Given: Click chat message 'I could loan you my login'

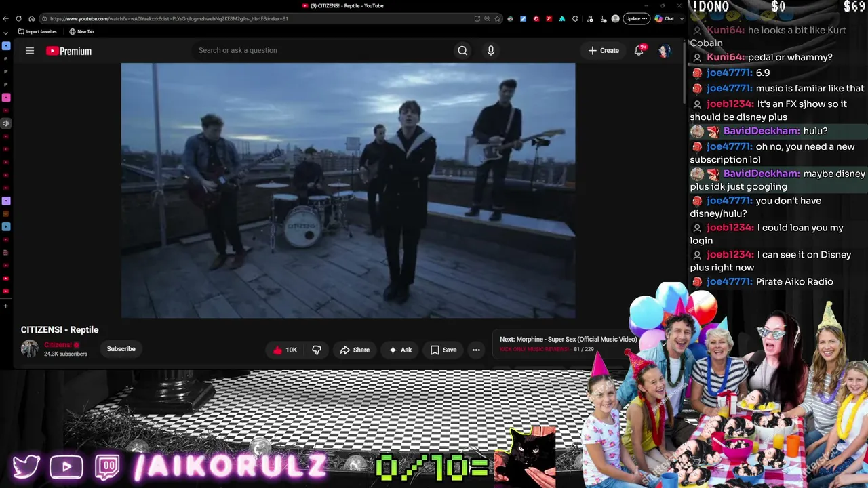Looking at the screenshot, I should coord(767,234).
